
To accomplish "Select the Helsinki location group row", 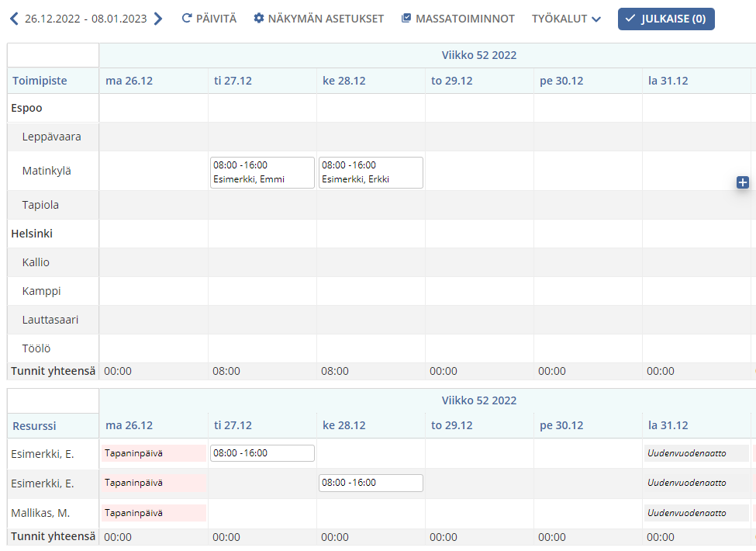I will (32, 233).
